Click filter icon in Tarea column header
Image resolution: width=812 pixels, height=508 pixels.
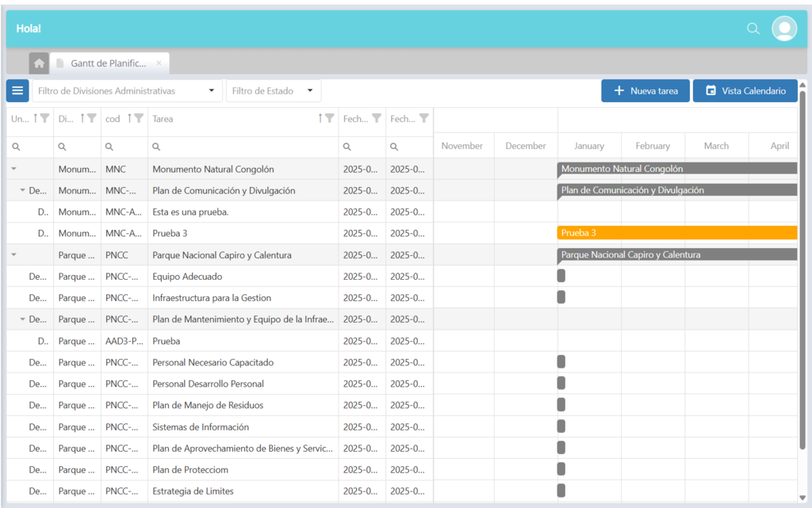pyautogui.click(x=329, y=118)
